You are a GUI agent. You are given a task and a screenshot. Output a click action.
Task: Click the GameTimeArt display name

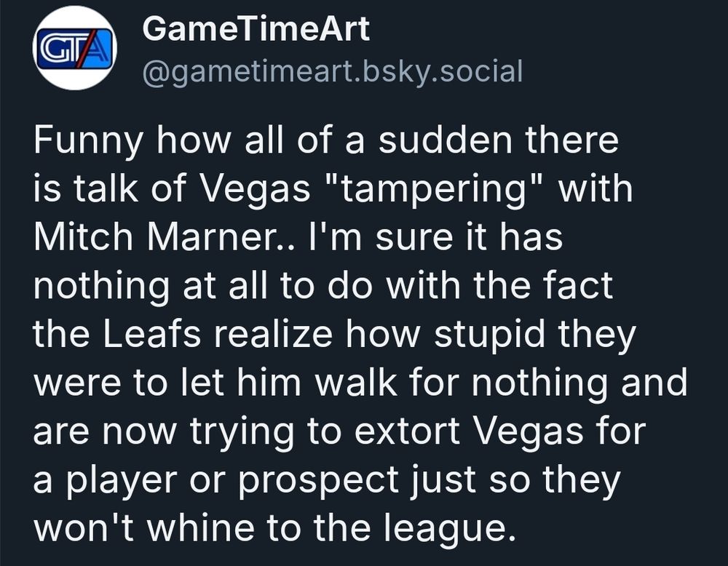(x=256, y=29)
